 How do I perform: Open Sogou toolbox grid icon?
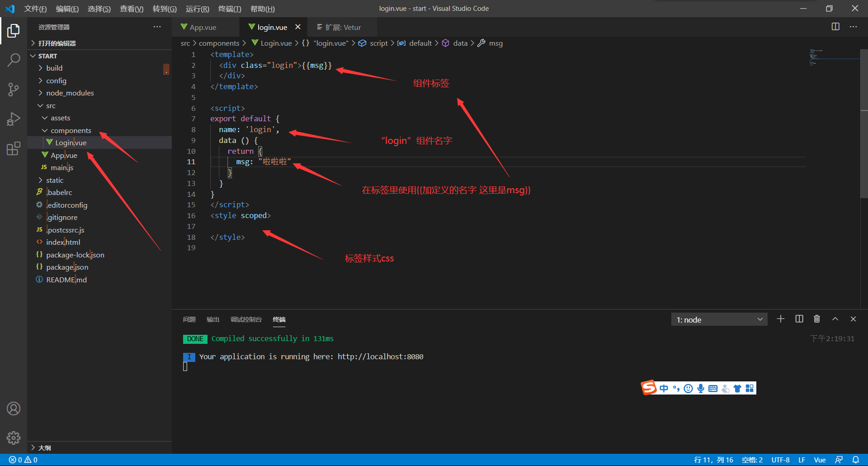pos(750,388)
